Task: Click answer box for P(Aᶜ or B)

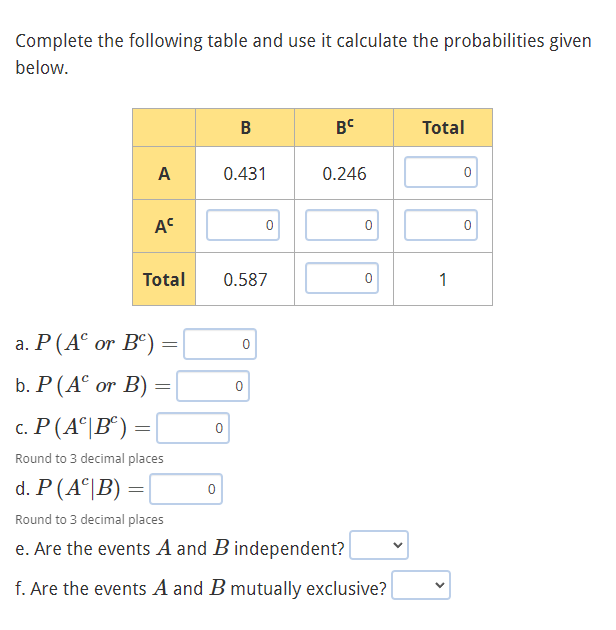Action: (213, 386)
